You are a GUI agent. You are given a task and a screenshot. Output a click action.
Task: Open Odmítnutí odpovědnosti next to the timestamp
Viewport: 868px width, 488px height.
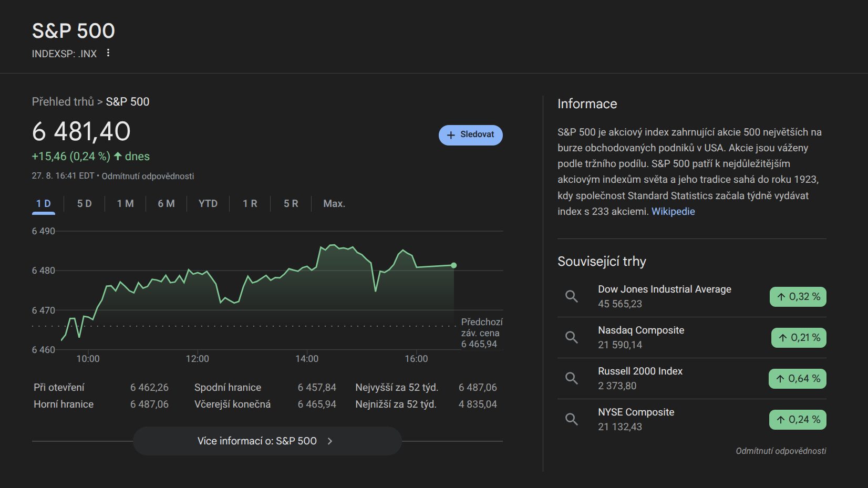(148, 176)
